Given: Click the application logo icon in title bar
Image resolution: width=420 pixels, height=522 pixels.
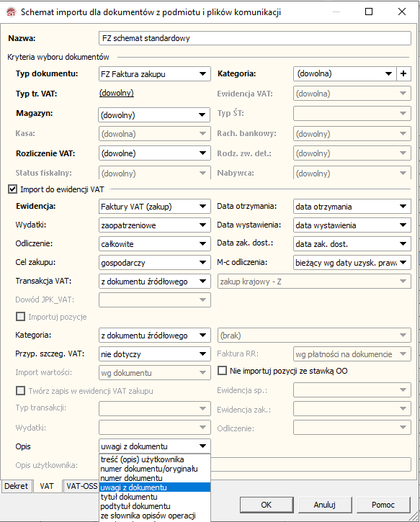Looking at the screenshot, I should (11, 12).
